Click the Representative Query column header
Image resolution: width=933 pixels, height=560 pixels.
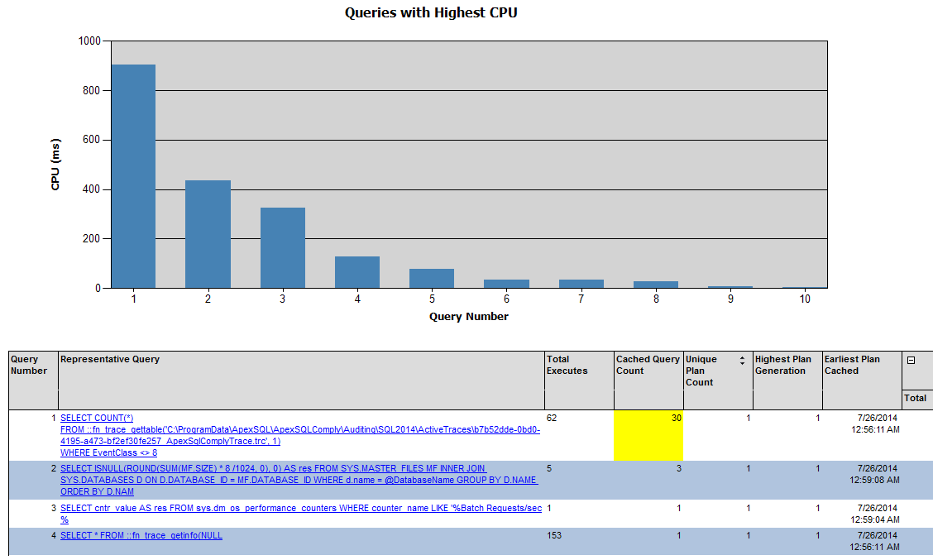110,360
